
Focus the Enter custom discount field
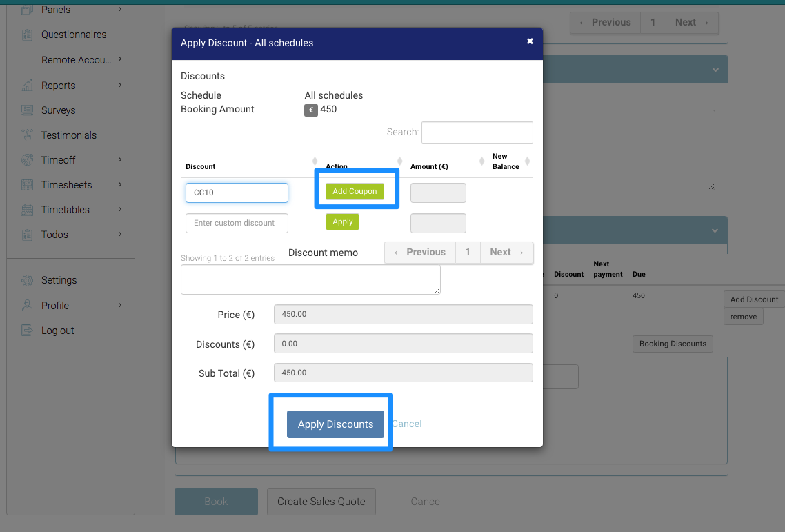pos(237,223)
